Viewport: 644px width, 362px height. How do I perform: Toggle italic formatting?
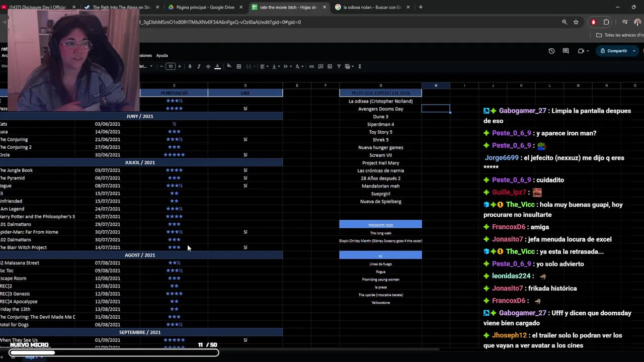point(199,66)
